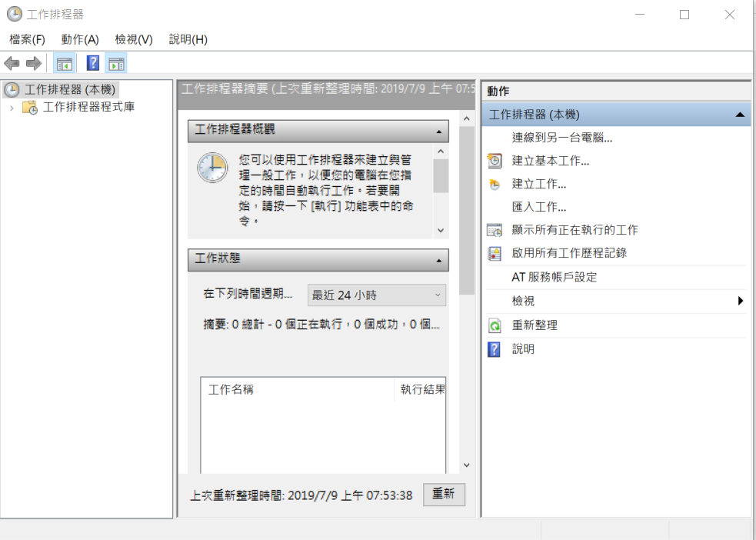Screen dimensions: 756x540
Task: Open the 檢視(V) menu
Action: (x=134, y=39)
